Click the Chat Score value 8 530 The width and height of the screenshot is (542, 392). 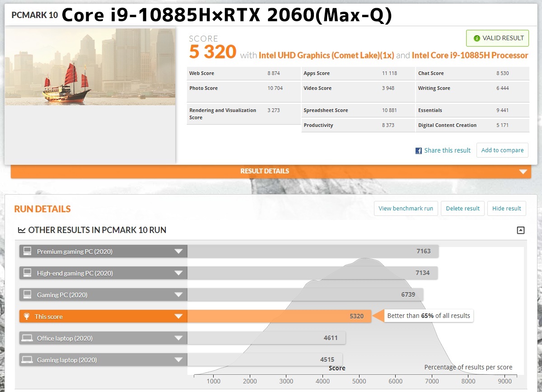[x=503, y=74]
